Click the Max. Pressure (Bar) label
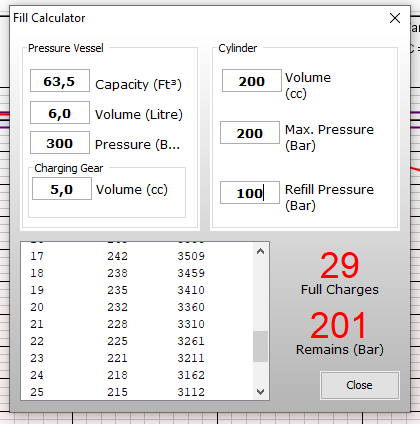 [x=329, y=137]
